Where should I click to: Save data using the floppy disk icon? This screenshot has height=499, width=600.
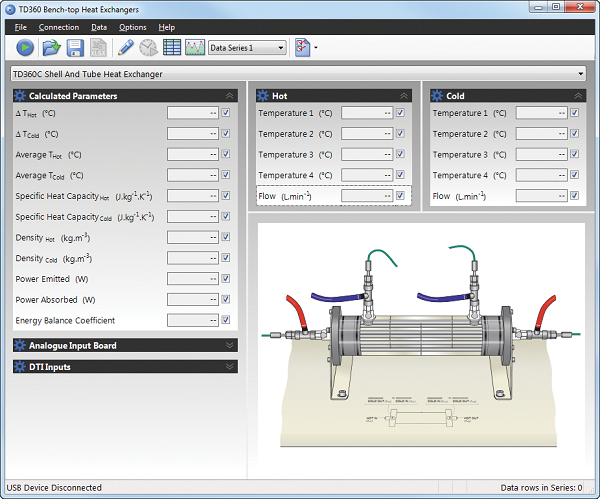75,47
